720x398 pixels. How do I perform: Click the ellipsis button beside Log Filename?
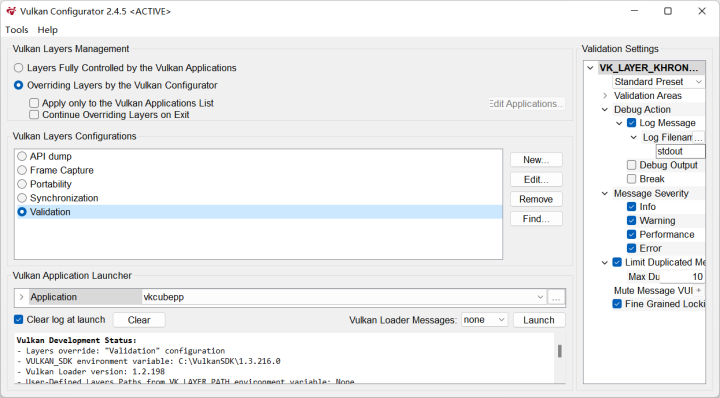click(698, 137)
